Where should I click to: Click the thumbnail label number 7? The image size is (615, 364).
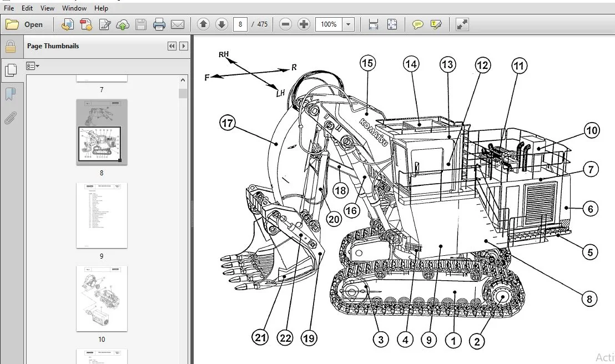click(x=102, y=90)
